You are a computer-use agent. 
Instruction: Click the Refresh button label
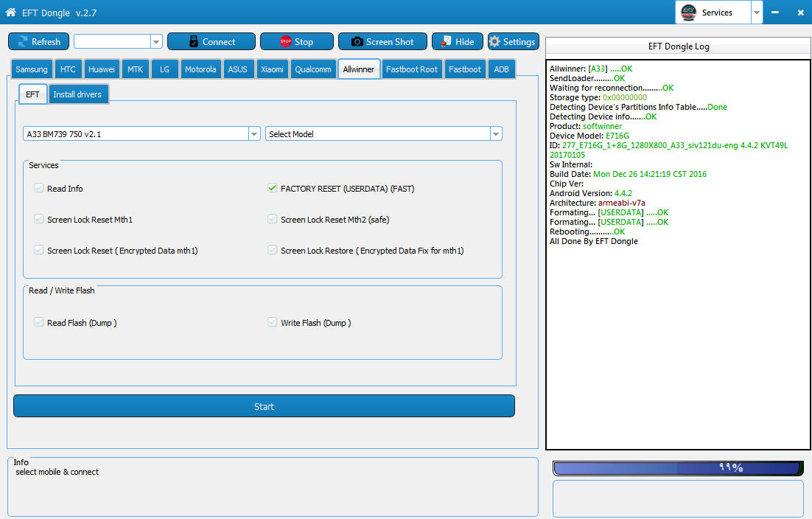(46, 42)
